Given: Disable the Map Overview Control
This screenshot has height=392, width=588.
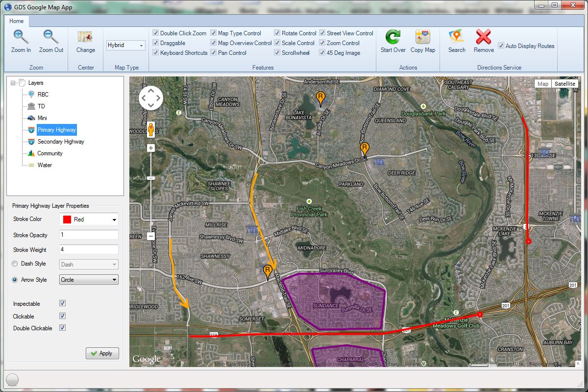Looking at the screenshot, I should click(214, 43).
